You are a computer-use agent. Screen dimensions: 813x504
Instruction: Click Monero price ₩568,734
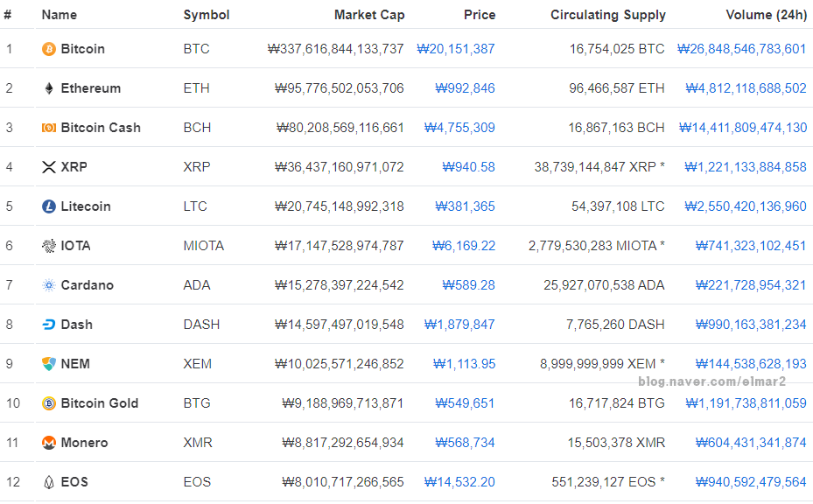click(465, 444)
